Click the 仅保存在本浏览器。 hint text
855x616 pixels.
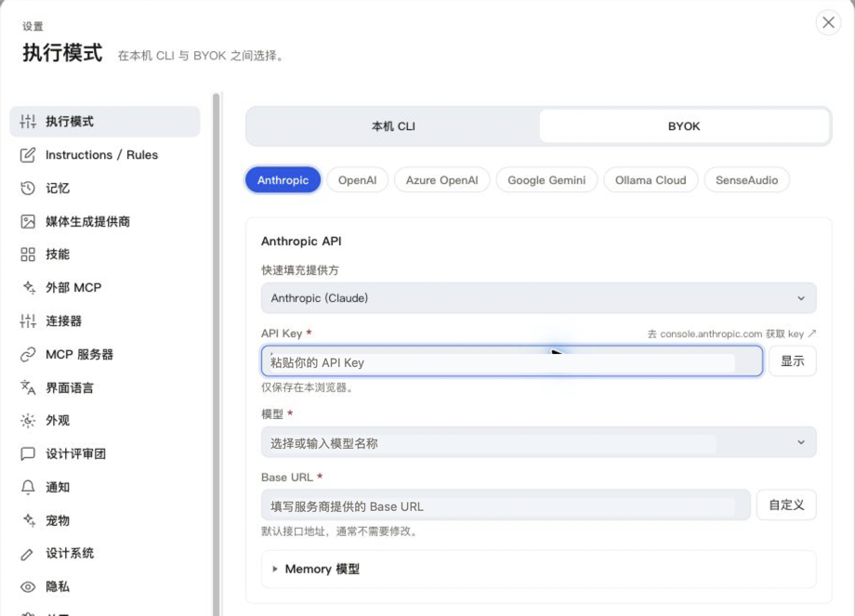click(x=309, y=387)
